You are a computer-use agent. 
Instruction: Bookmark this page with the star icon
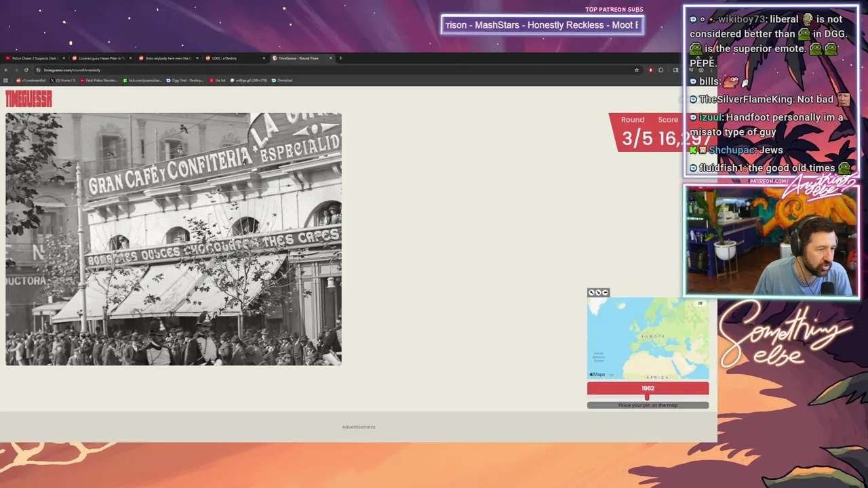pos(637,70)
